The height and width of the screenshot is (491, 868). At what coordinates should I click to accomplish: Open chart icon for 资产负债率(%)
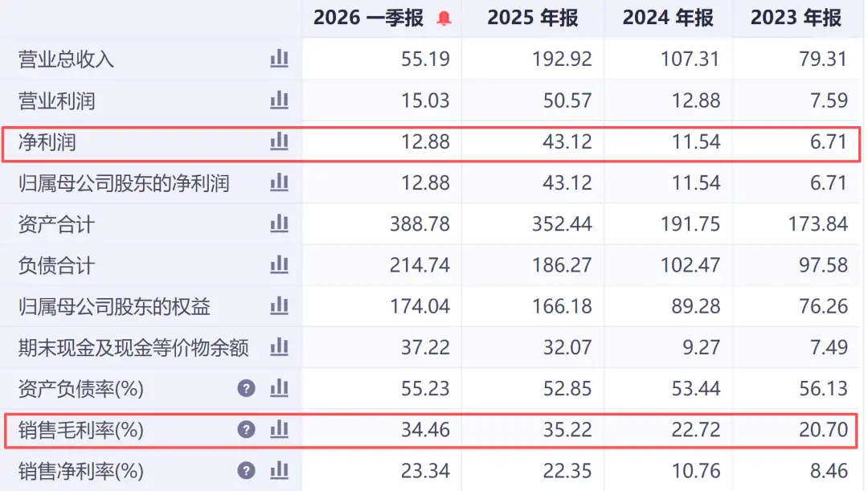[279, 388]
